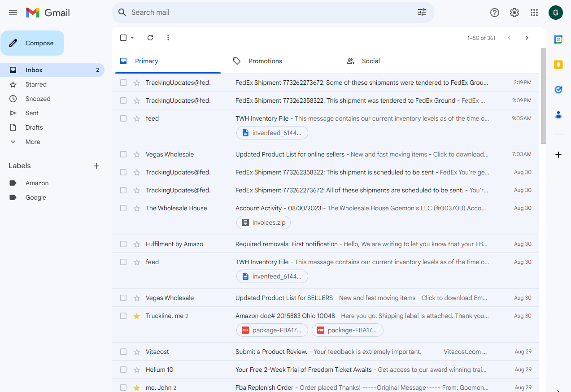Click the Gmail logo
This screenshot has height=392, width=571.
[x=48, y=13]
